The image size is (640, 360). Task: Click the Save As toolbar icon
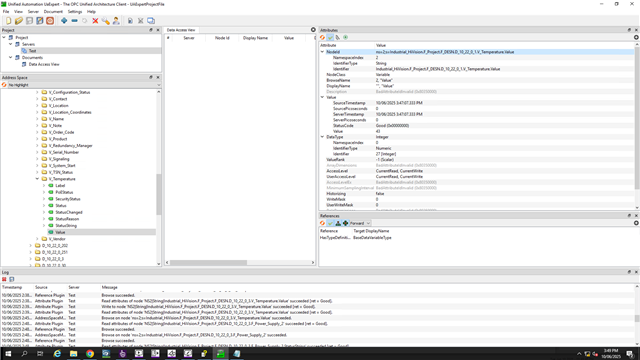point(40,20)
